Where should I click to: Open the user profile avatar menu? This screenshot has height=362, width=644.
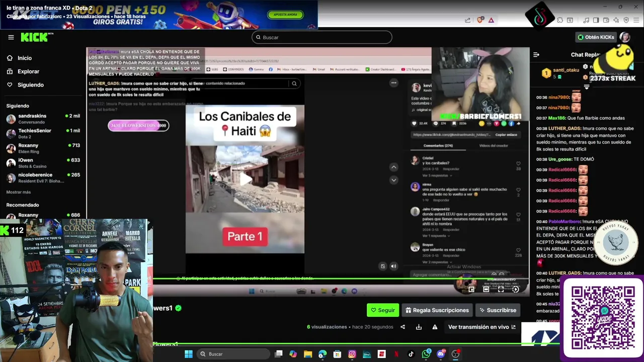pyautogui.click(x=625, y=37)
